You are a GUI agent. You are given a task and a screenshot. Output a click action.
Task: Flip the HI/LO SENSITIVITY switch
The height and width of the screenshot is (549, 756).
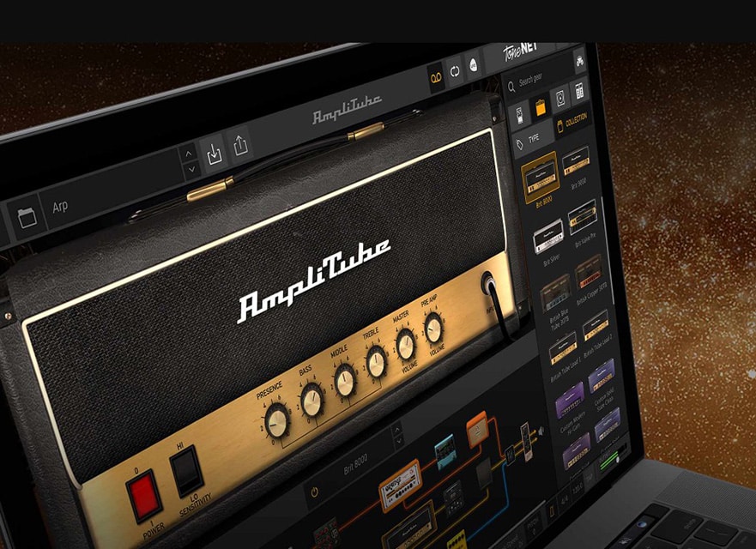(185, 472)
